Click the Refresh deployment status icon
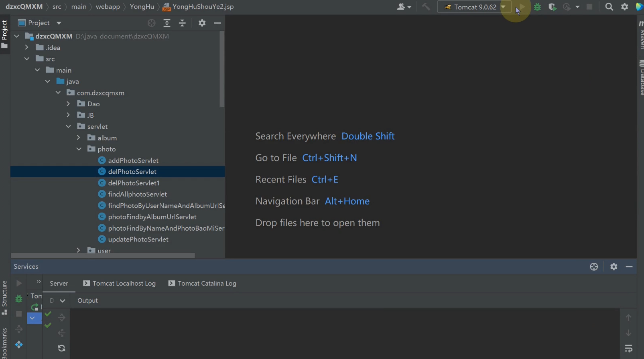The image size is (644, 359). [x=61, y=348]
